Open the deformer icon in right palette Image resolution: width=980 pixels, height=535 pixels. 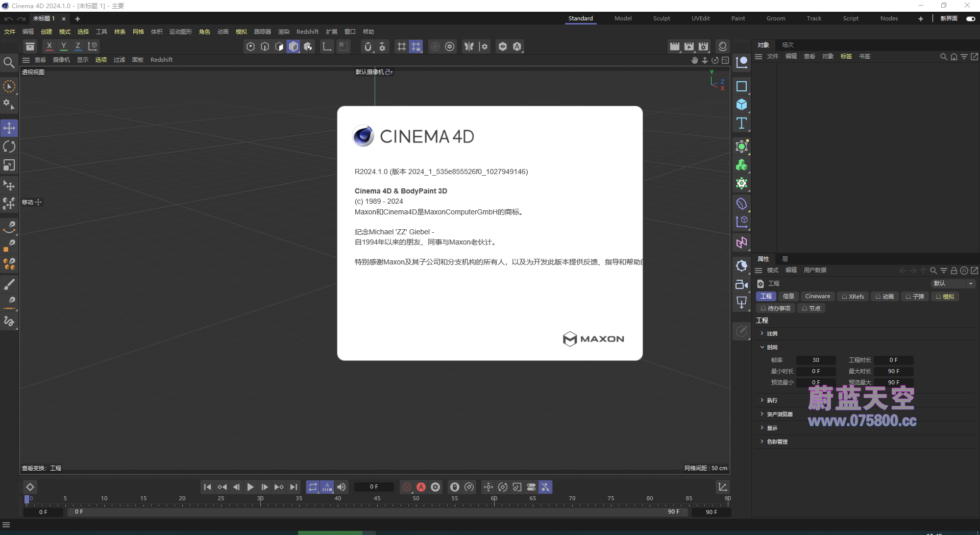tap(742, 204)
